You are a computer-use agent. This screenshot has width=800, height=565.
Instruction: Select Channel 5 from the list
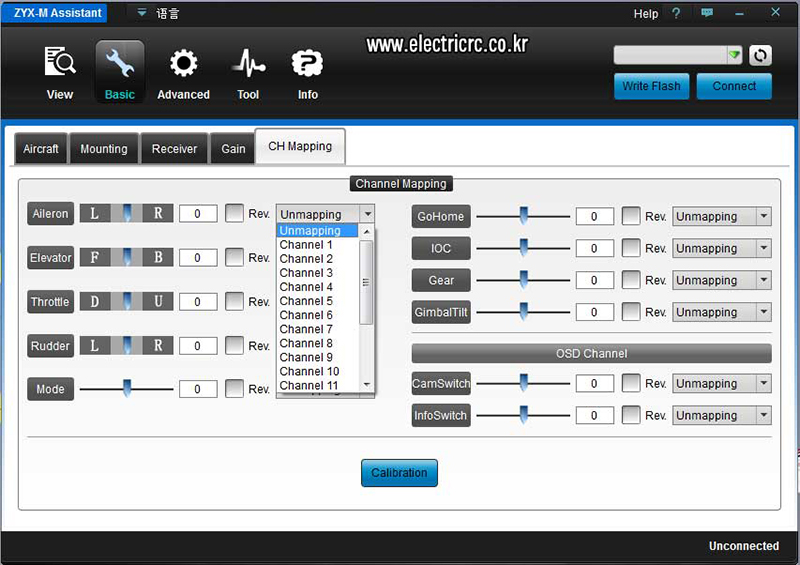[317, 301]
